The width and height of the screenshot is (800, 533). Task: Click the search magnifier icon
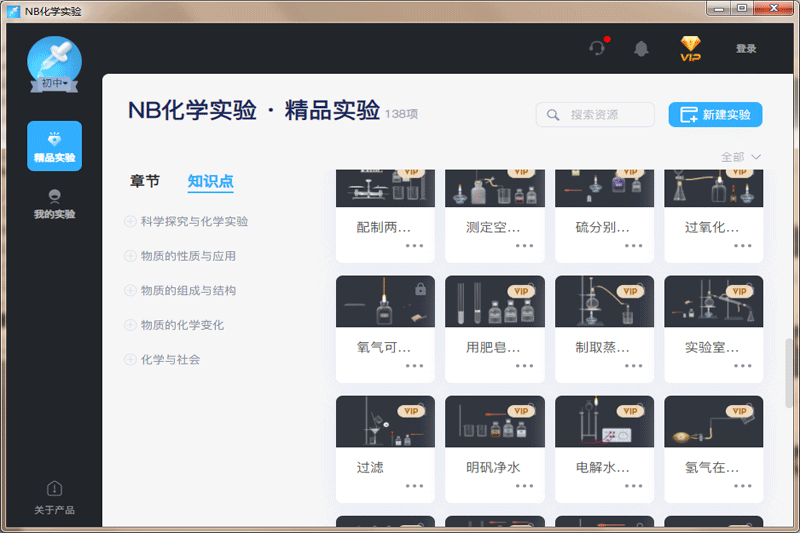click(x=553, y=115)
